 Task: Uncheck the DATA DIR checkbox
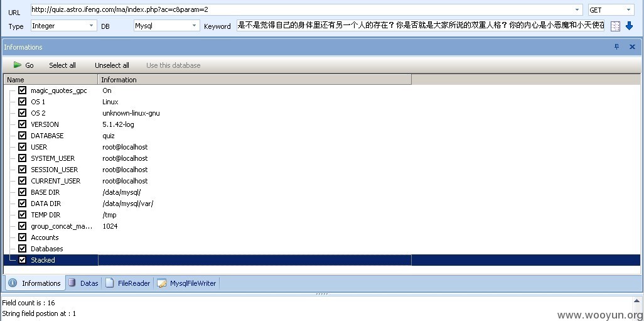22,203
